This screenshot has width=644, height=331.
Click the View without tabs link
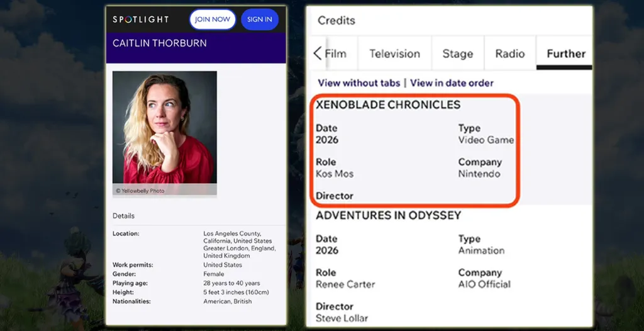(x=360, y=83)
